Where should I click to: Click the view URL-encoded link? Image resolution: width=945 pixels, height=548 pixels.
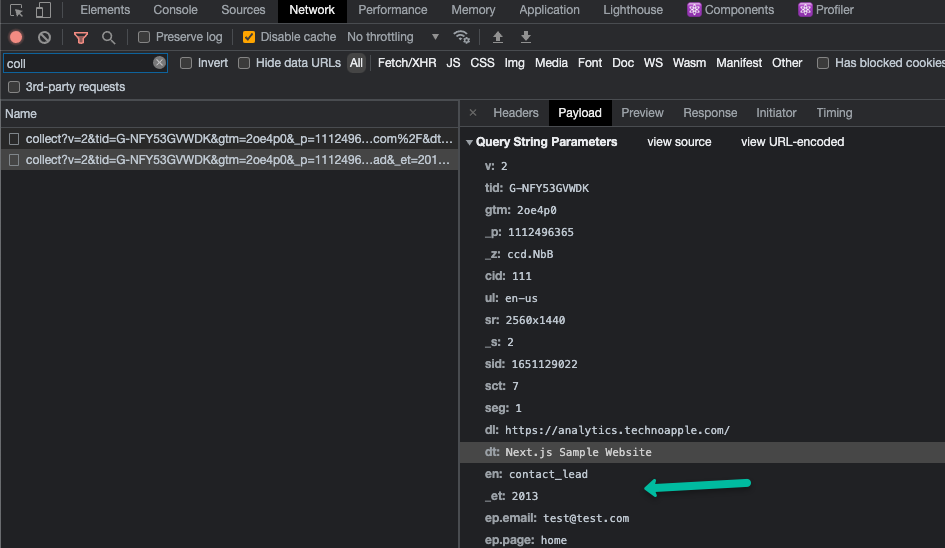792,142
